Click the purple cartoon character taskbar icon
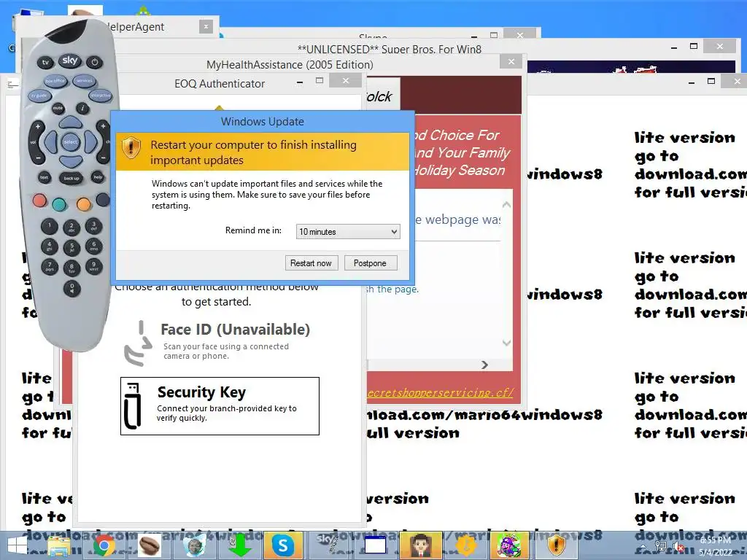 click(509, 545)
